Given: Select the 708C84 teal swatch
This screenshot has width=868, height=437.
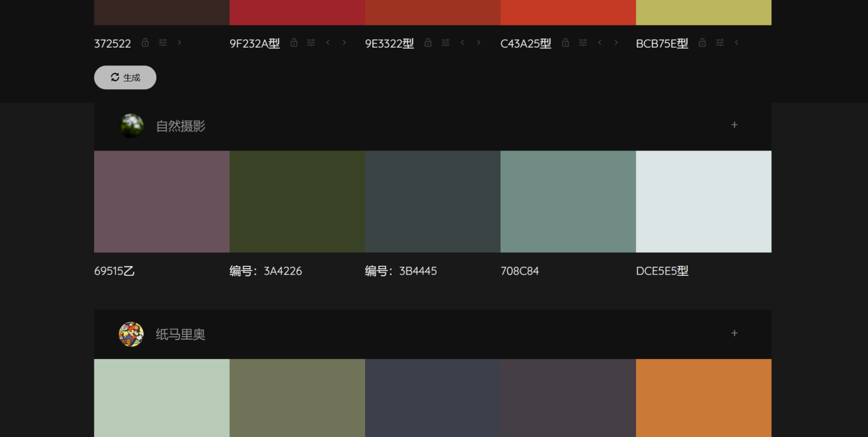Looking at the screenshot, I should point(568,202).
